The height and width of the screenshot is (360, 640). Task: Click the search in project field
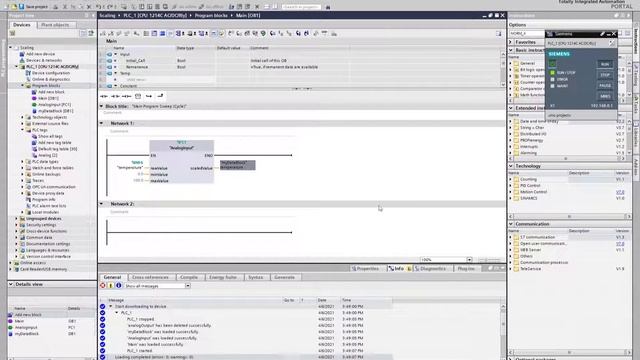pos(301,7)
